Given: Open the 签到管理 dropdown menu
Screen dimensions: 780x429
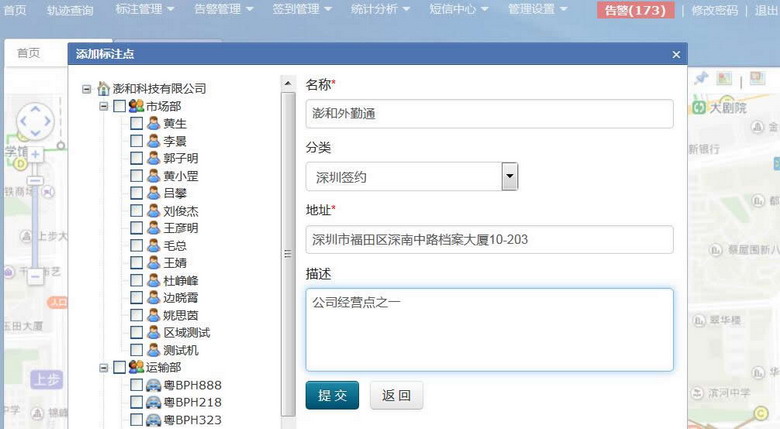Looking at the screenshot, I should pos(301,9).
